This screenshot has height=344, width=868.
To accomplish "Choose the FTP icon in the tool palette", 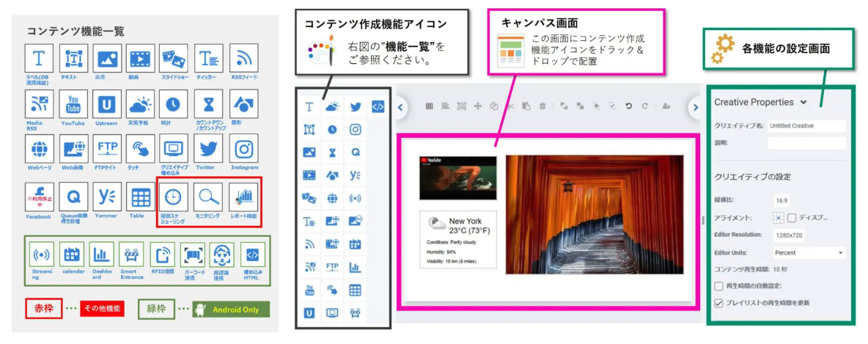I will tap(332, 266).
